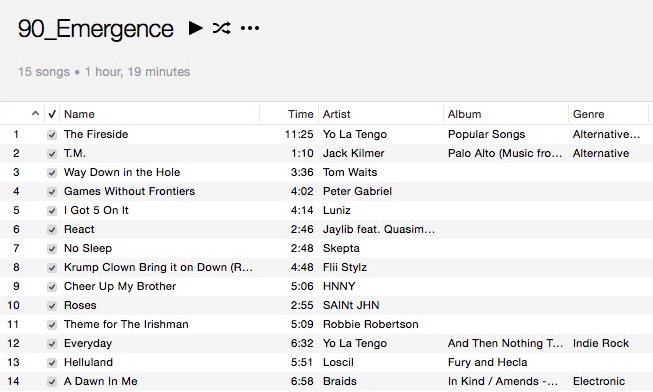Click artist Luniz
The width and height of the screenshot is (653, 392).
(x=336, y=210)
